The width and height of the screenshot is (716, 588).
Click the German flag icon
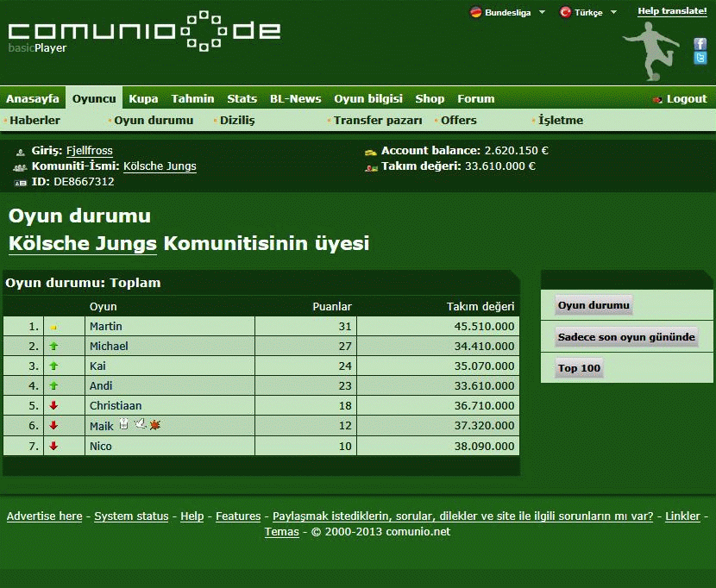click(x=475, y=12)
